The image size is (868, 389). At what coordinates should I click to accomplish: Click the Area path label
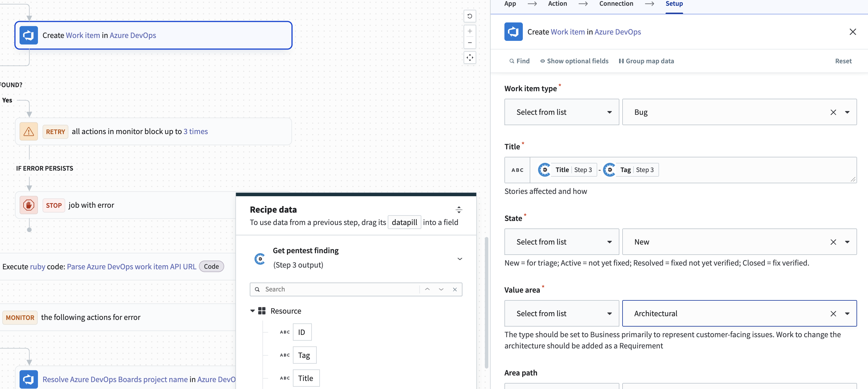[x=521, y=373]
